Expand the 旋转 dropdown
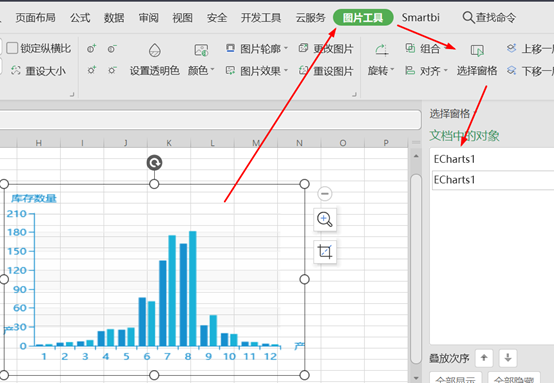The height and width of the screenshot is (383, 554). pyautogui.click(x=392, y=70)
